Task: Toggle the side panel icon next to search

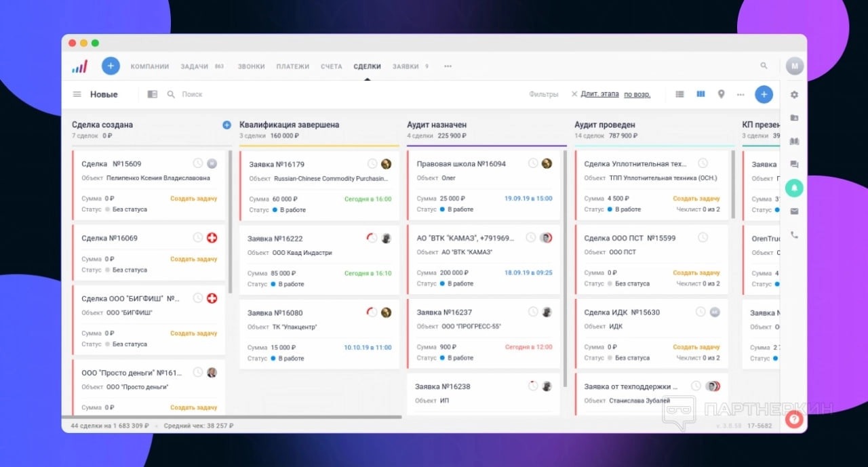Action: point(153,94)
